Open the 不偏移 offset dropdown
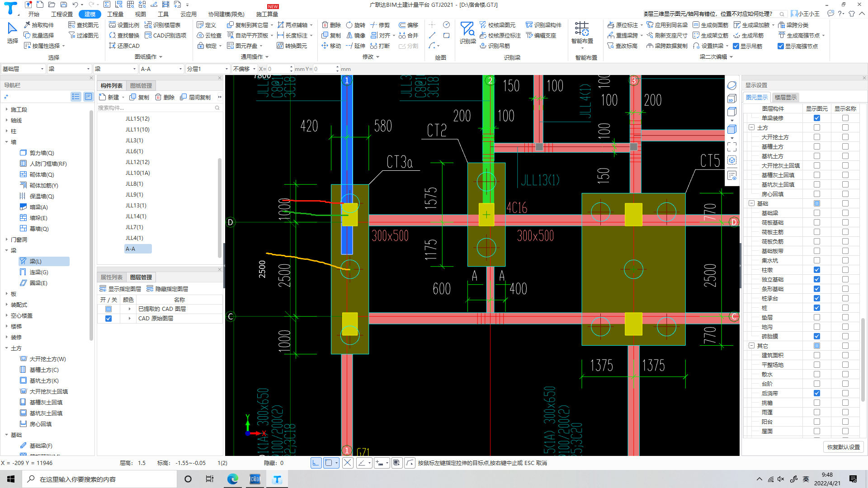The image size is (868, 488). point(245,69)
